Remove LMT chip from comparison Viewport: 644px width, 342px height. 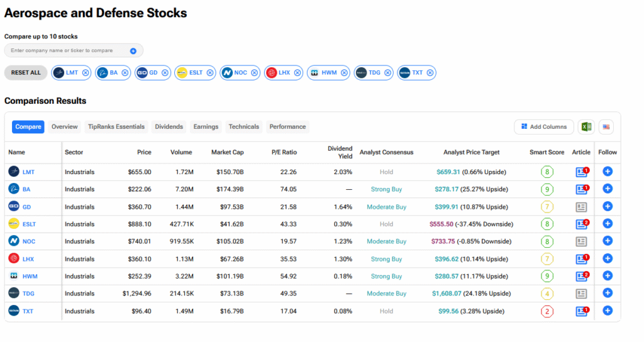pos(86,73)
